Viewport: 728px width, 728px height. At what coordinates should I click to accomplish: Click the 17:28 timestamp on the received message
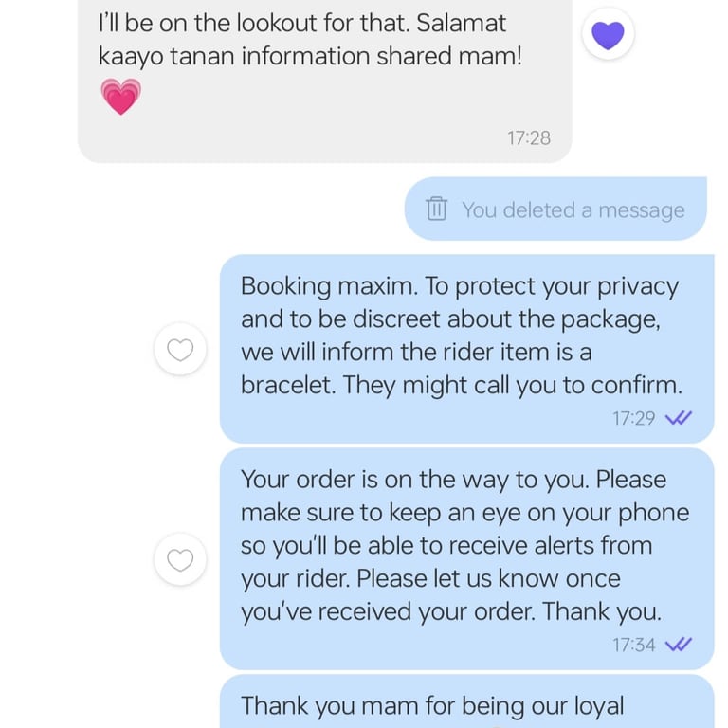[x=528, y=137]
